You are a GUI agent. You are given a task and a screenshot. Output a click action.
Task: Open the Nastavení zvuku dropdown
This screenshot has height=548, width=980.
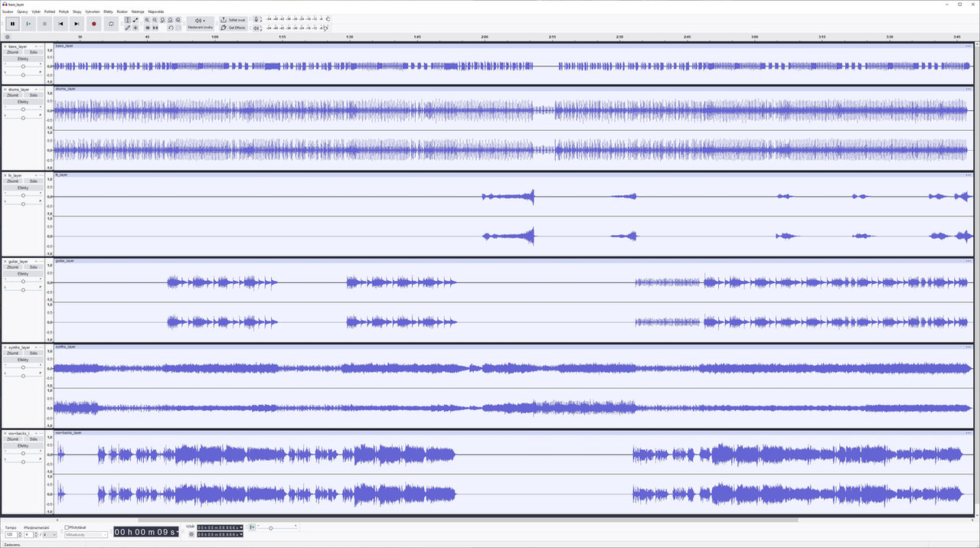(200, 24)
